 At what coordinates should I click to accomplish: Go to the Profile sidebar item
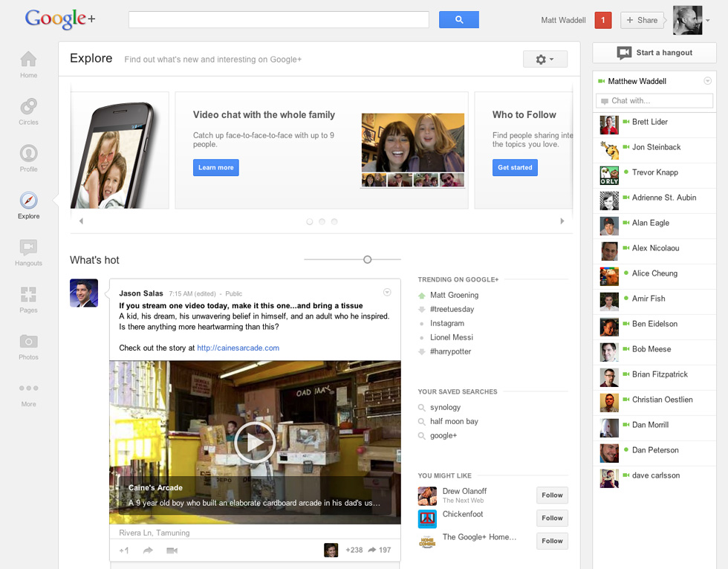click(x=28, y=155)
